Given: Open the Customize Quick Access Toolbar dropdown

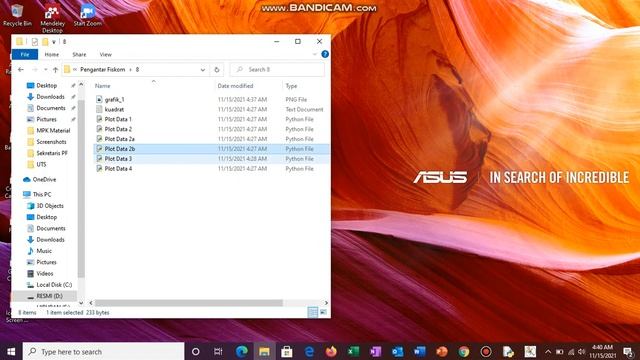Looking at the screenshot, I should (x=54, y=42).
